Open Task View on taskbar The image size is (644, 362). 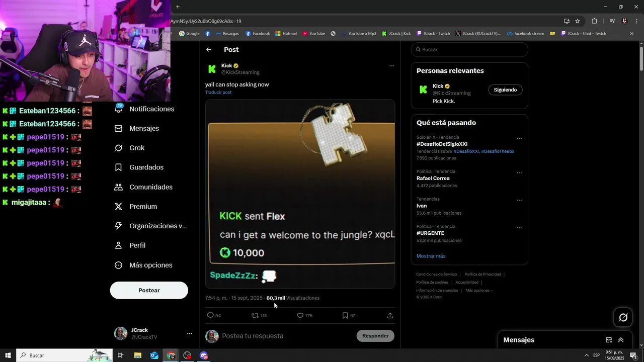point(121,355)
